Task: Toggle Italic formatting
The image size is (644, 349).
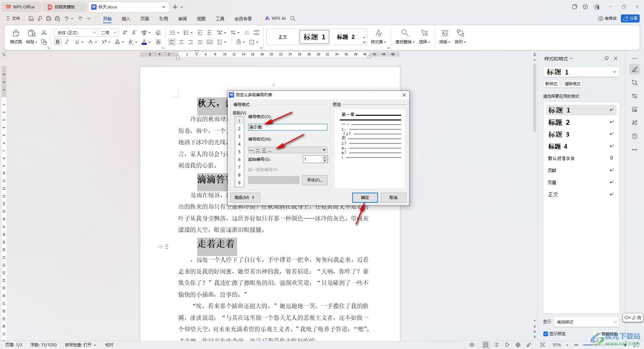Action: [67, 42]
